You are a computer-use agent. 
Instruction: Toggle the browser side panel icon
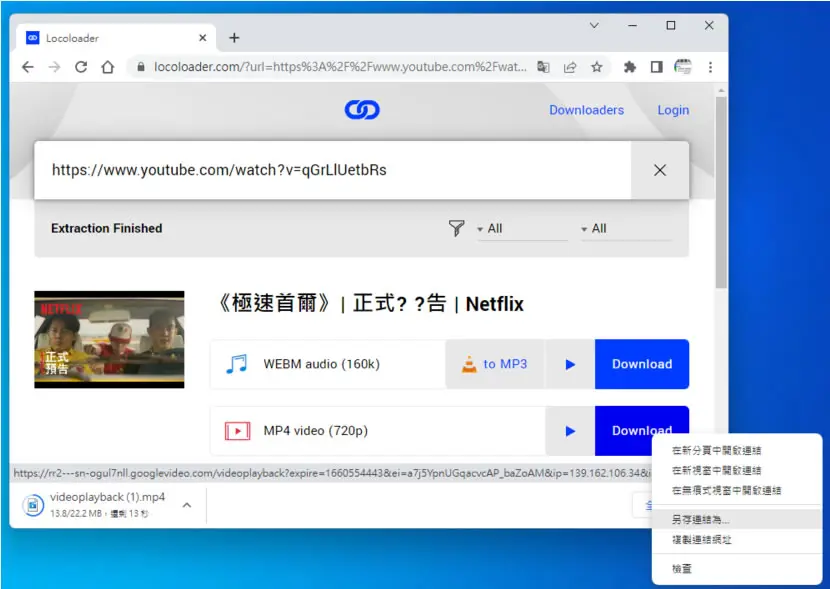pyautogui.click(x=656, y=67)
